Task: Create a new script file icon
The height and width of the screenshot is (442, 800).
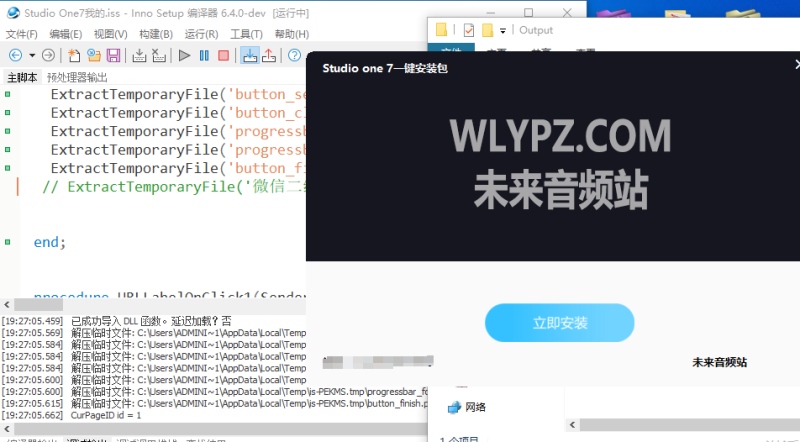Action: [74, 55]
